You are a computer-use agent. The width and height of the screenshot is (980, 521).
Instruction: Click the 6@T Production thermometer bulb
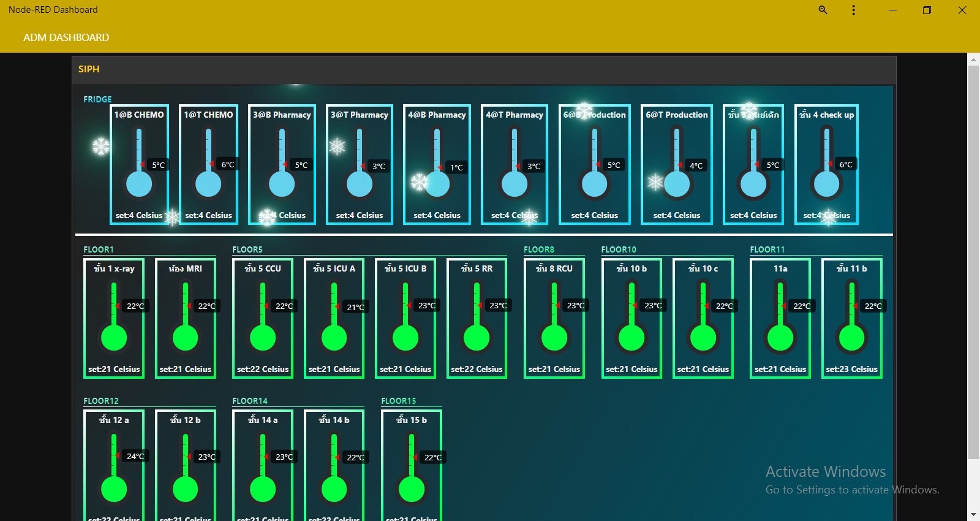tap(677, 184)
